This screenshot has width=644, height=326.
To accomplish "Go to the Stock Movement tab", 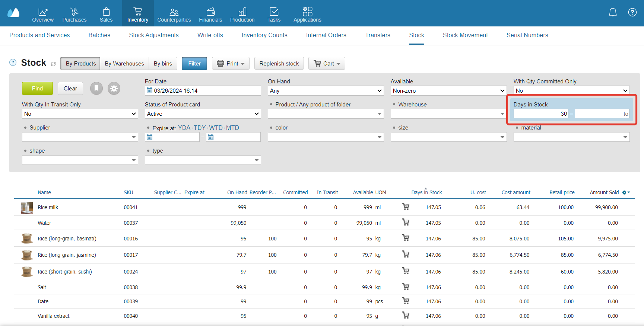I will pyautogui.click(x=465, y=35).
